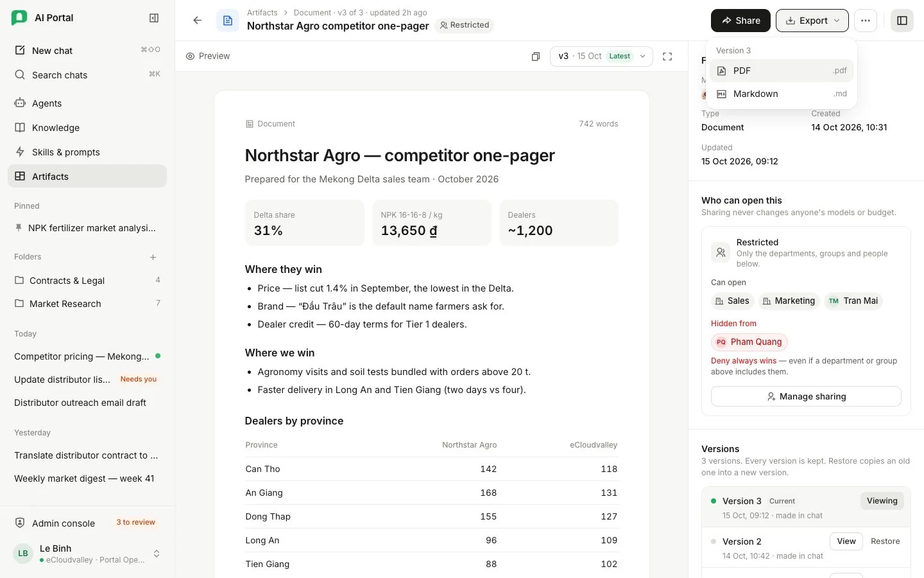Open chat 'Competitor pricing — Mekong...'
924x578 pixels.
click(87, 356)
